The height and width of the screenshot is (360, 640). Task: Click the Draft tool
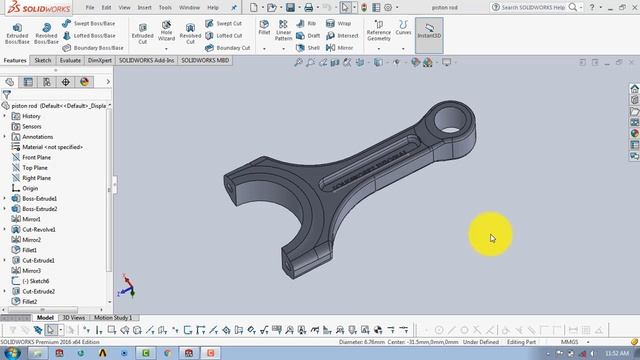308,36
